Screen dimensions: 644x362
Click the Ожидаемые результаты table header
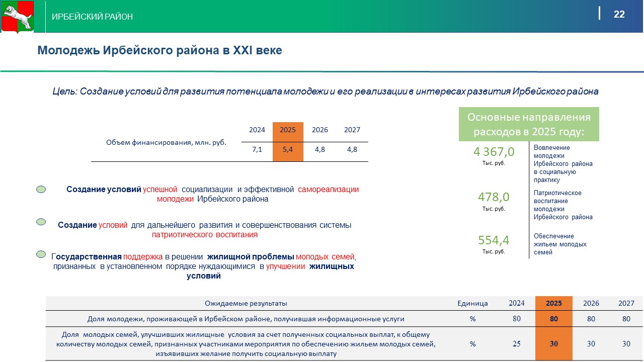click(246, 303)
